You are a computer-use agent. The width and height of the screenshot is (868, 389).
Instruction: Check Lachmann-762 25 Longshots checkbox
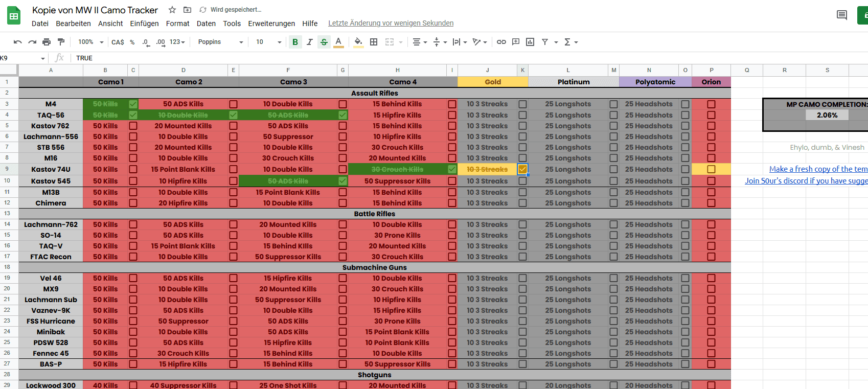(x=613, y=225)
